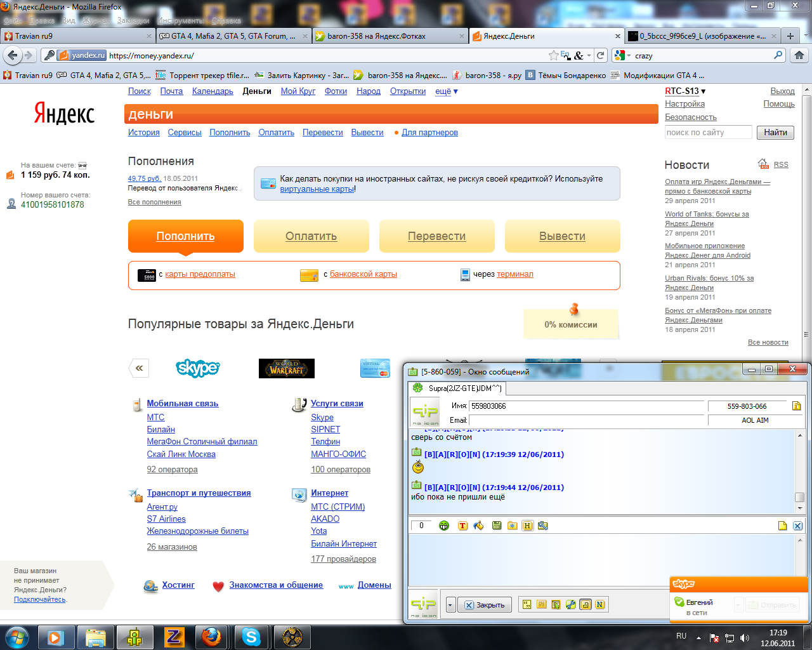Switch to the 'Travian ru9' tab
This screenshot has height=650, width=812.
(x=77, y=36)
